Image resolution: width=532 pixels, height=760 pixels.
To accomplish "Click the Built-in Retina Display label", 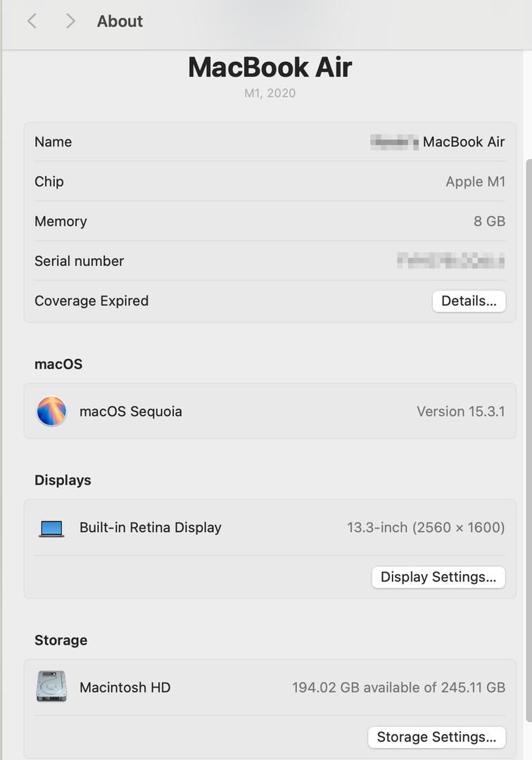I will click(x=150, y=527).
